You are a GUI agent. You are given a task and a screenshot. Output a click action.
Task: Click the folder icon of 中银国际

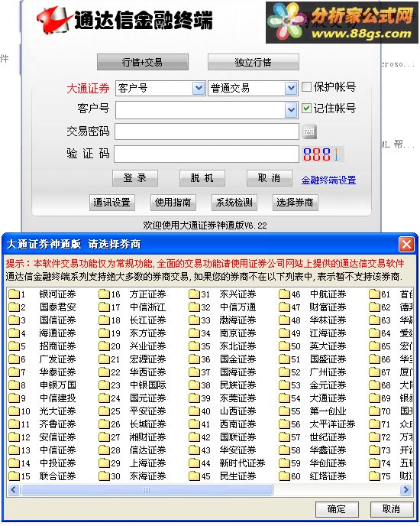pos(105,385)
